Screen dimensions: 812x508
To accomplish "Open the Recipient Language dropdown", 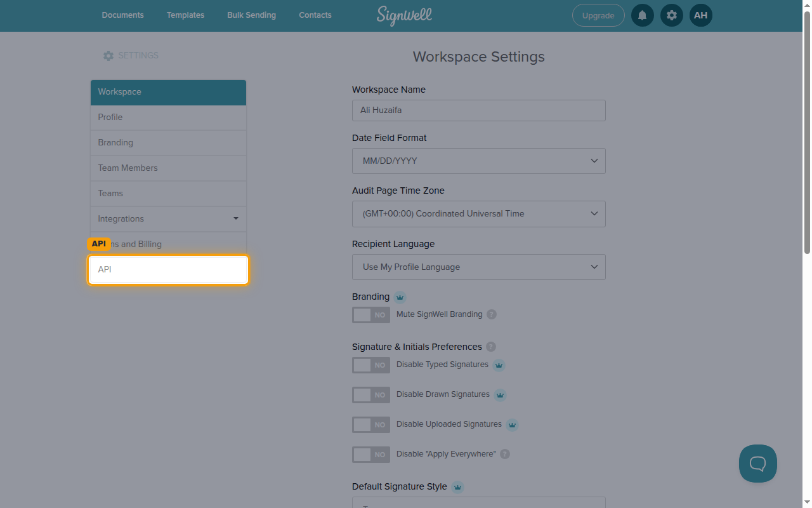I will [x=479, y=267].
